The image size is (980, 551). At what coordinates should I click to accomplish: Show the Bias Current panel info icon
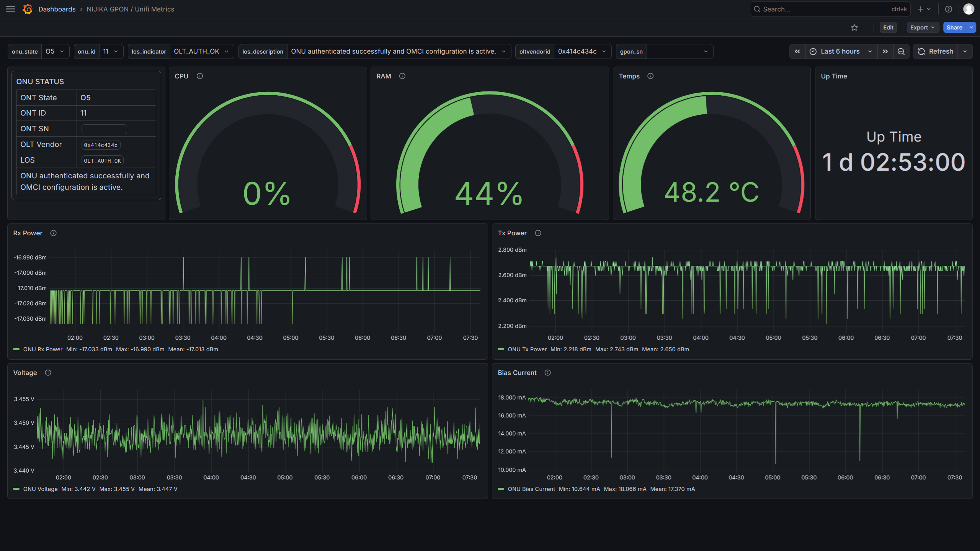pos(548,373)
